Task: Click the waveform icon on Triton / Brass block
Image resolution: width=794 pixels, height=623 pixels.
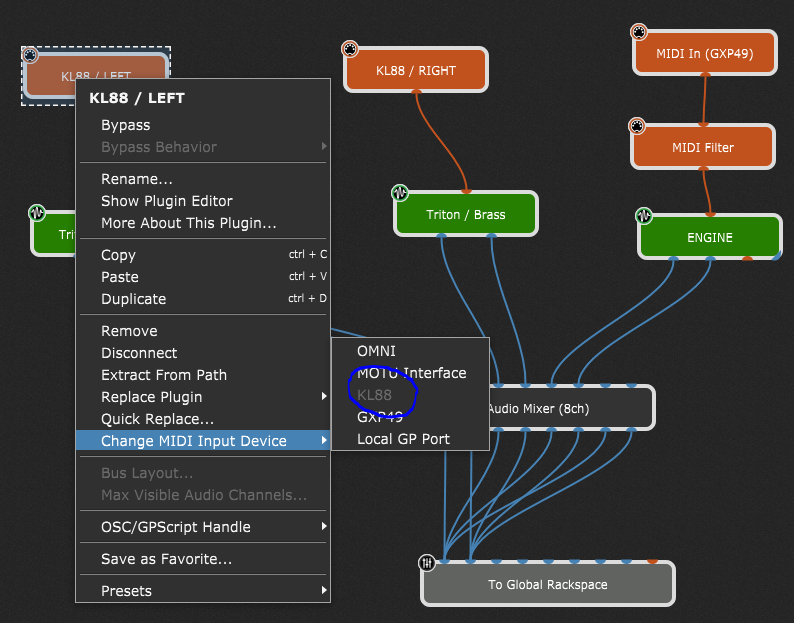Action: click(x=400, y=192)
